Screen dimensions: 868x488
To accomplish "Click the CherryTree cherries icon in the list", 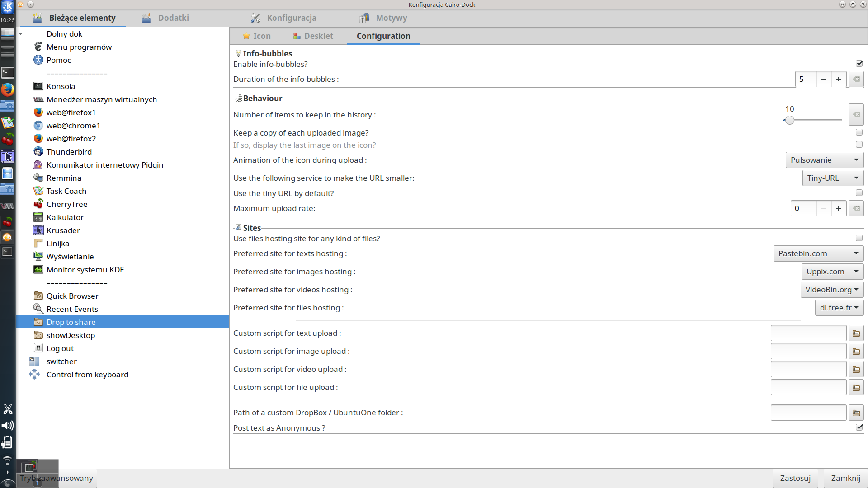I will tap(38, 204).
